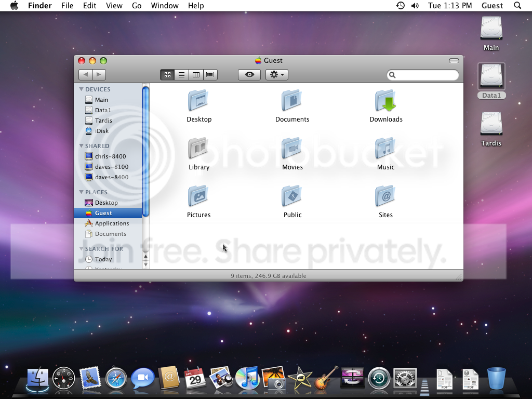Open the View menu
Image resolution: width=532 pixels, height=399 pixels.
[114, 5]
